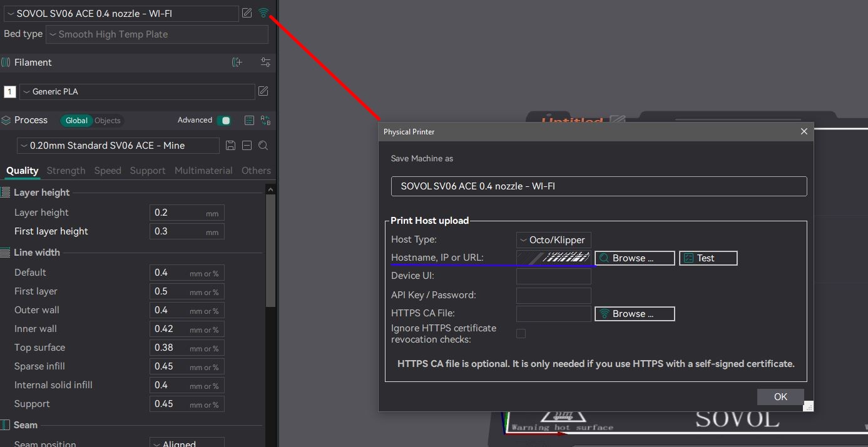This screenshot has height=447, width=868.
Task: Save the current process preset
Action: [x=230, y=146]
